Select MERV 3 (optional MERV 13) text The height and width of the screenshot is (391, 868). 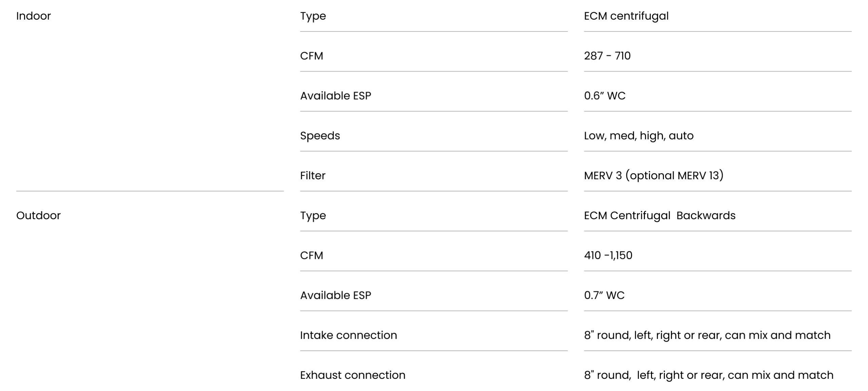coord(653,176)
